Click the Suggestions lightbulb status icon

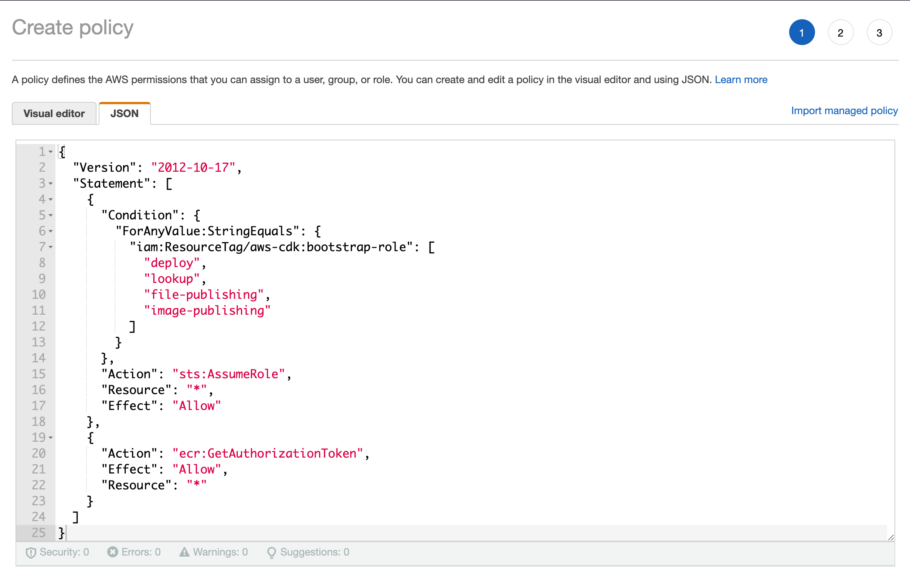271,553
